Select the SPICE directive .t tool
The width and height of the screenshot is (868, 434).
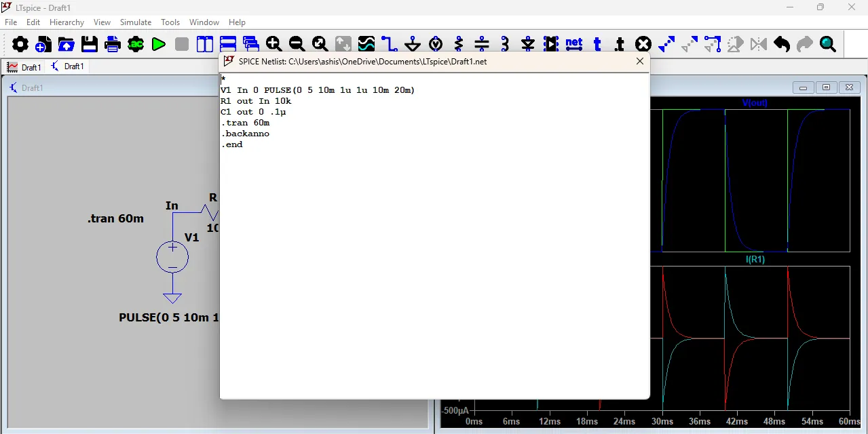[x=620, y=44]
